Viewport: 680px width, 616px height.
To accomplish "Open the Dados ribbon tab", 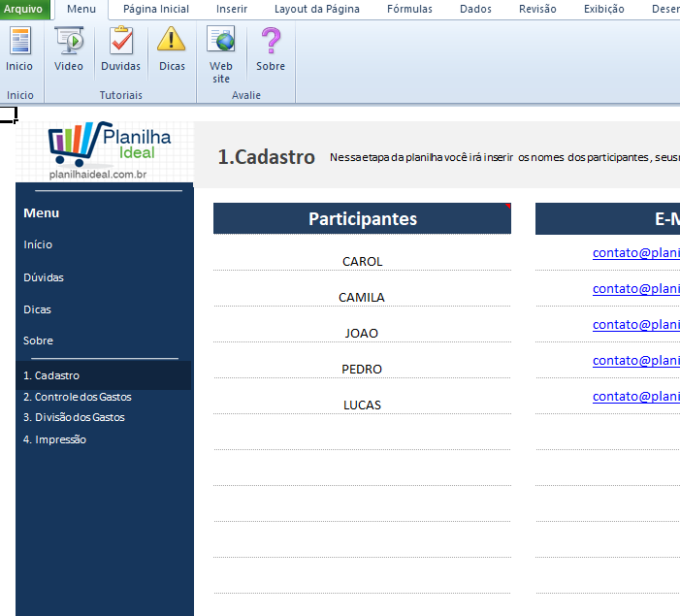I will pos(475,9).
